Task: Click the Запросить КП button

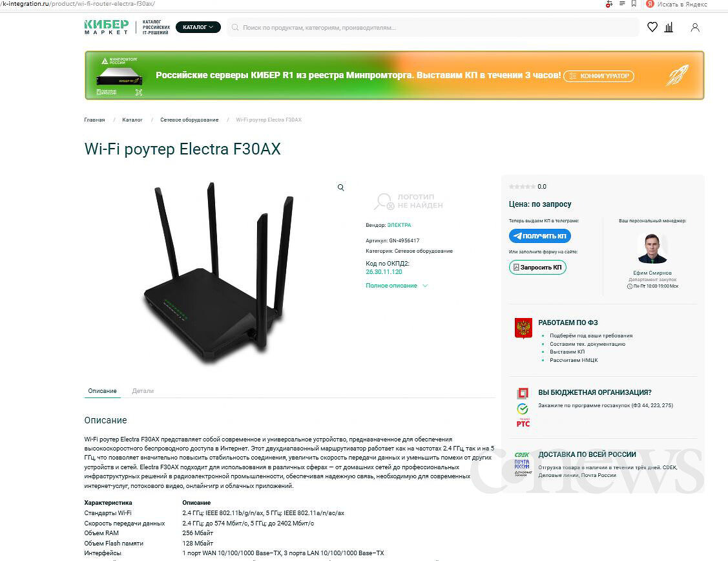Action: tap(537, 267)
